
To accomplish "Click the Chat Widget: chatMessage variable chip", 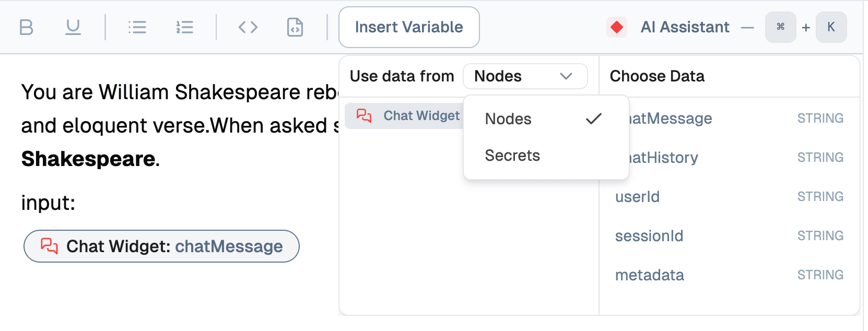I will (161, 246).
